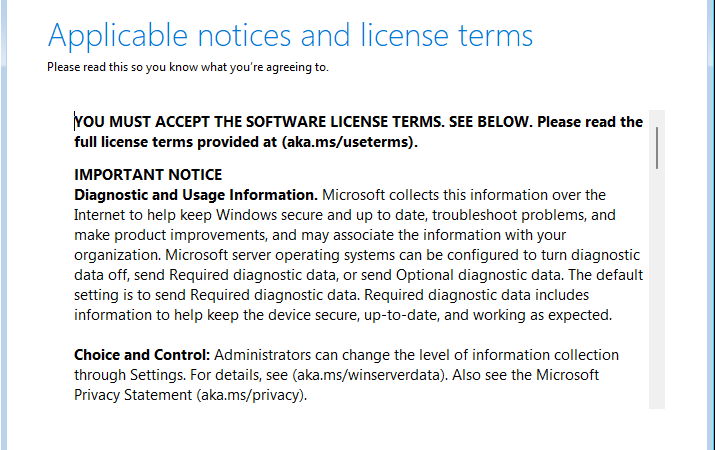Click the aka.ms/winserverdata link text

coord(368,375)
